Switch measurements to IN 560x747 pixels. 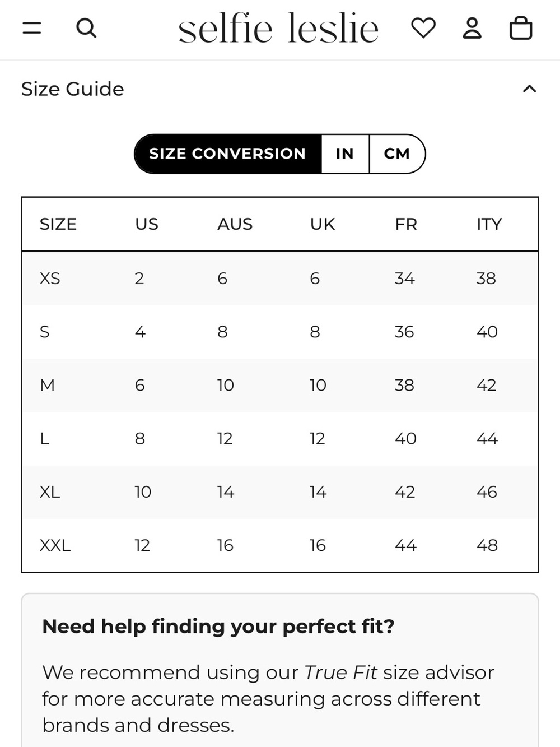pyautogui.click(x=345, y=154)
